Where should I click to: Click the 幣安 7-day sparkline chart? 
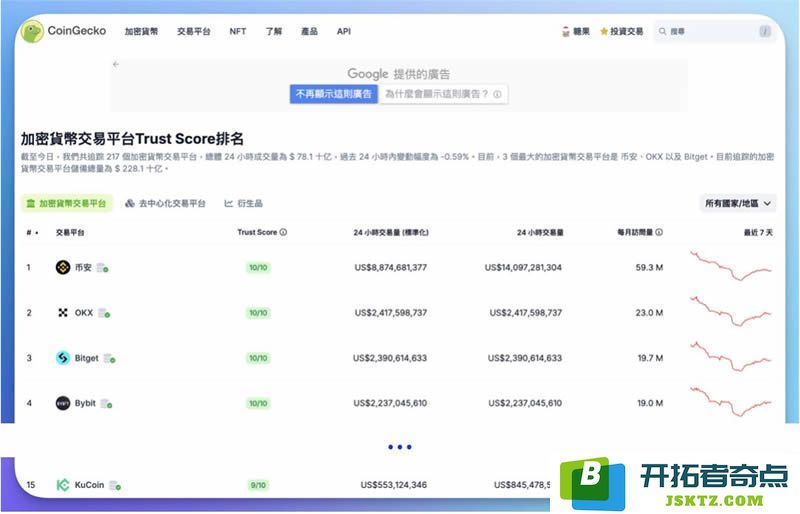pos(731,265)
